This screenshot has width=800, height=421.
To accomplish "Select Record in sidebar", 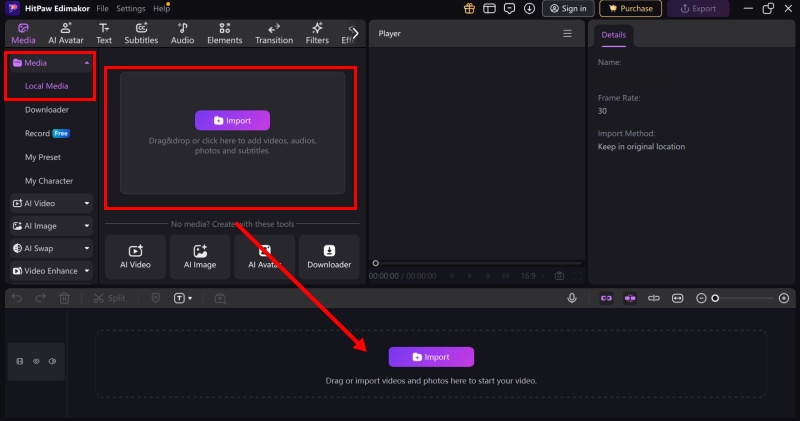I will point(47,133).
